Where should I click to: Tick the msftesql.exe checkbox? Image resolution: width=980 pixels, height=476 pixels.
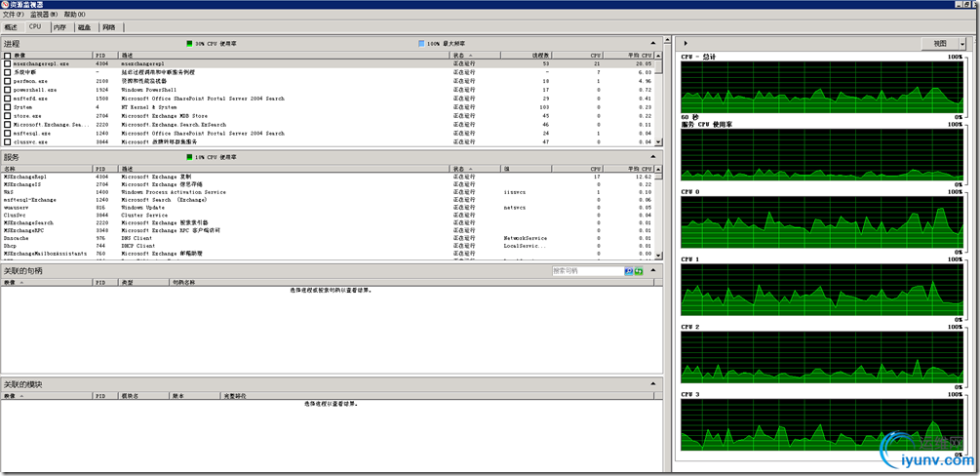pos(8,134)
